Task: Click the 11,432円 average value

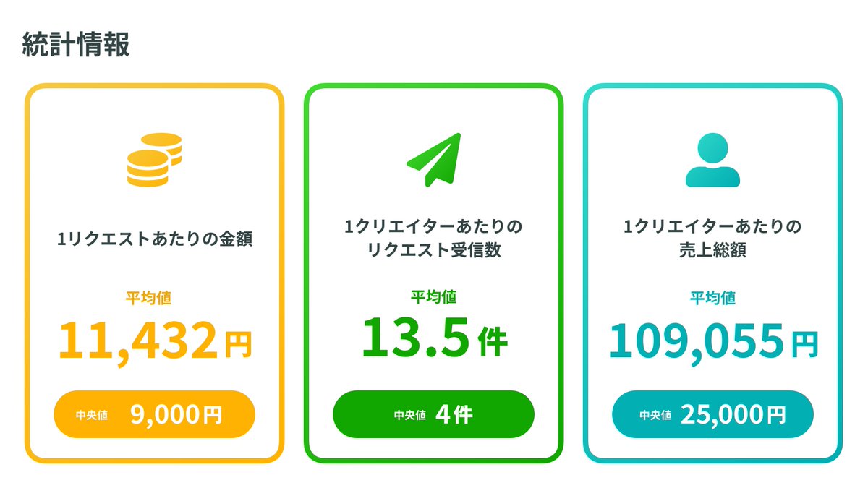Action: pyautogui.click(x=155, y=341)
